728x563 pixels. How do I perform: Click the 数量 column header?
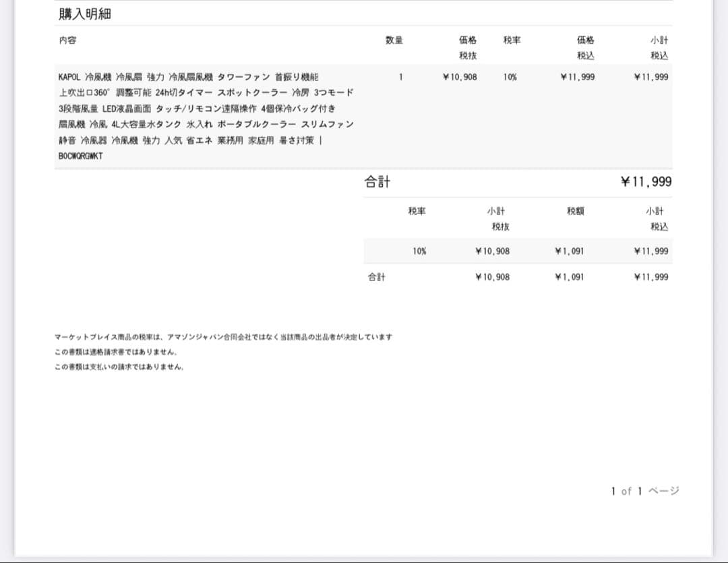tap(394, 40)
